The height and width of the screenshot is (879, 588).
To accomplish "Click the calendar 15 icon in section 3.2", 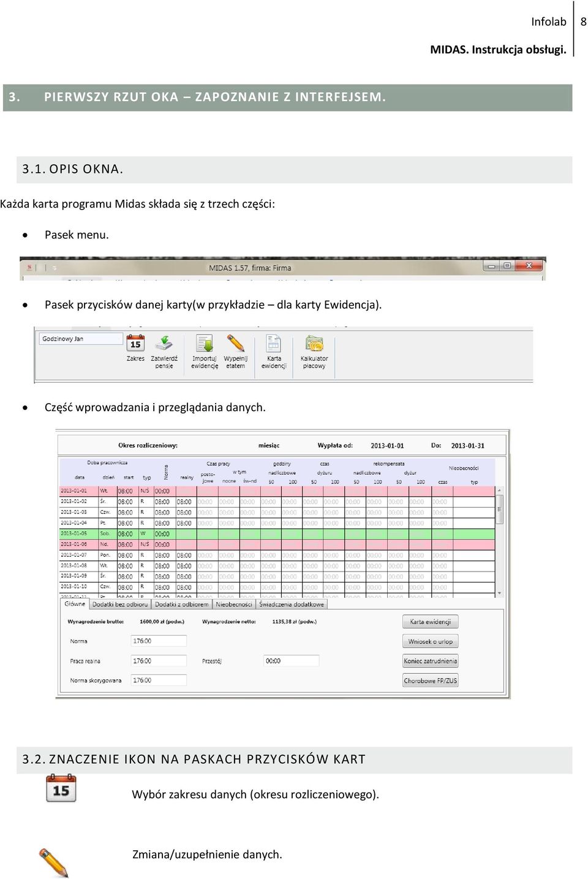I will click(61, 788).
